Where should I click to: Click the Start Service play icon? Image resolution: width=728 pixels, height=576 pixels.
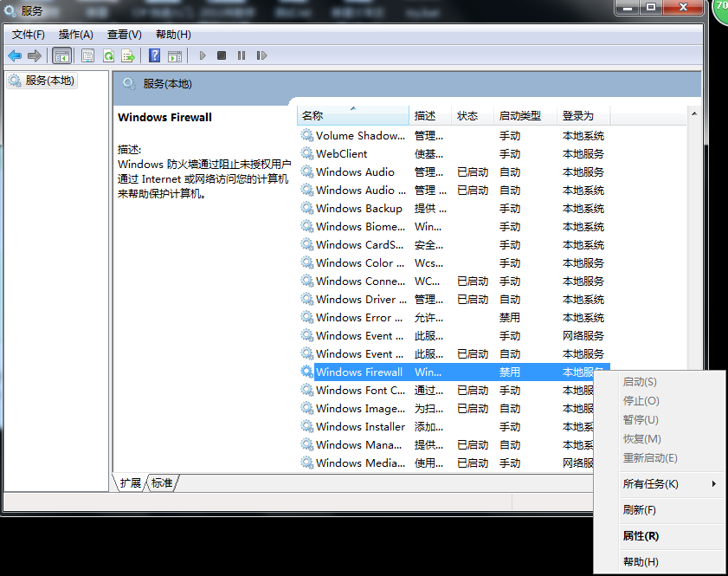202,55
